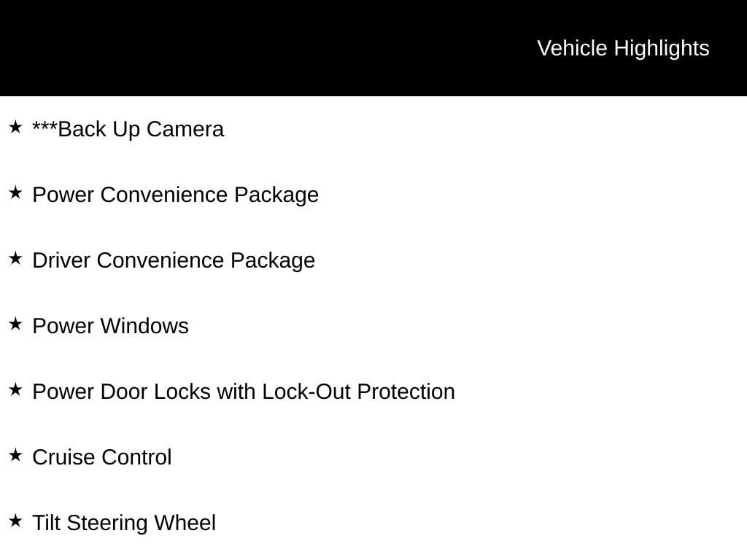Click the triple asterisks before Back Up

point(44,125)
